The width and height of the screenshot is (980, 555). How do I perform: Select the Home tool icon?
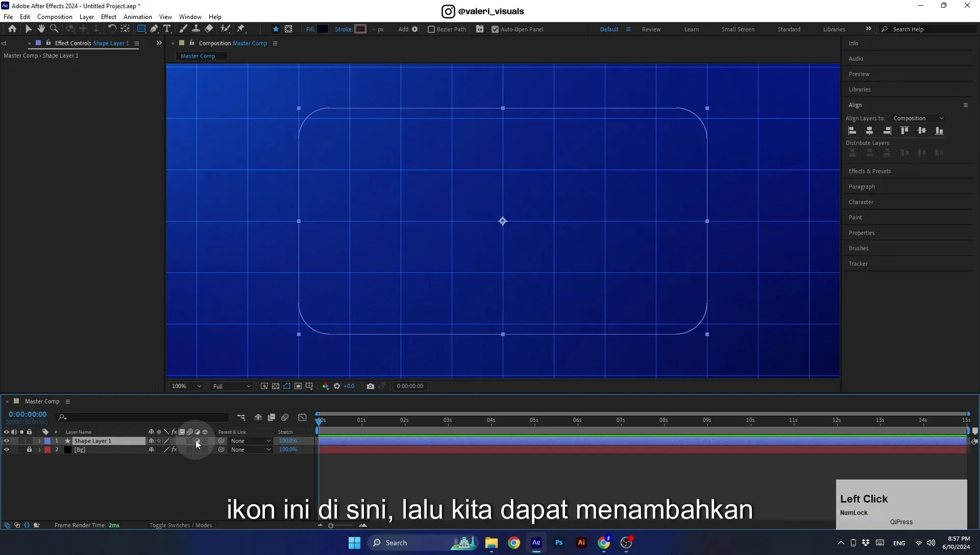click(12, 29)
